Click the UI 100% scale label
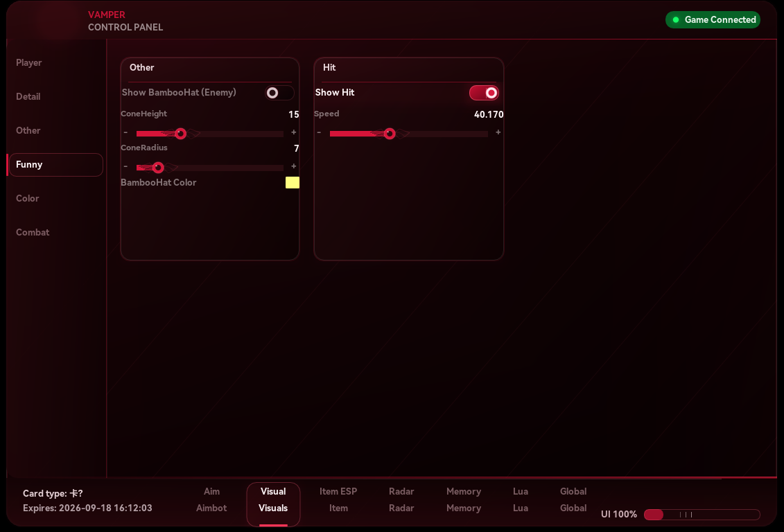 click(x=619, y=515)
